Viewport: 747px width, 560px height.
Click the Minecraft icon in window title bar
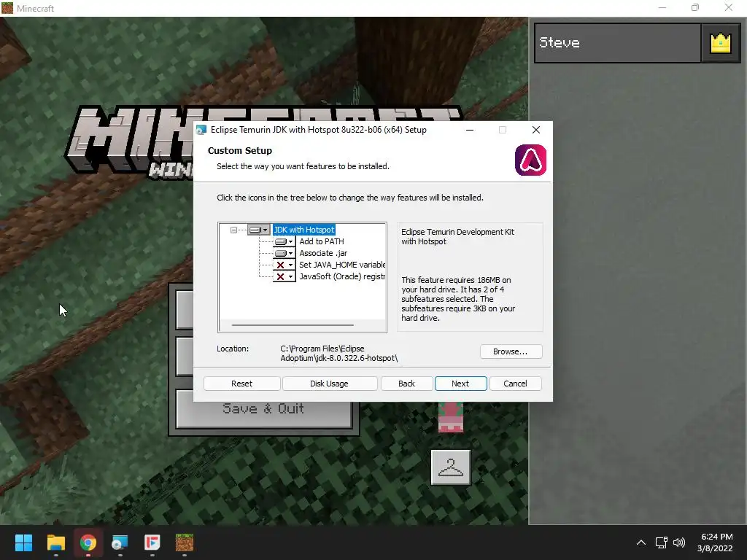(7, 8)
